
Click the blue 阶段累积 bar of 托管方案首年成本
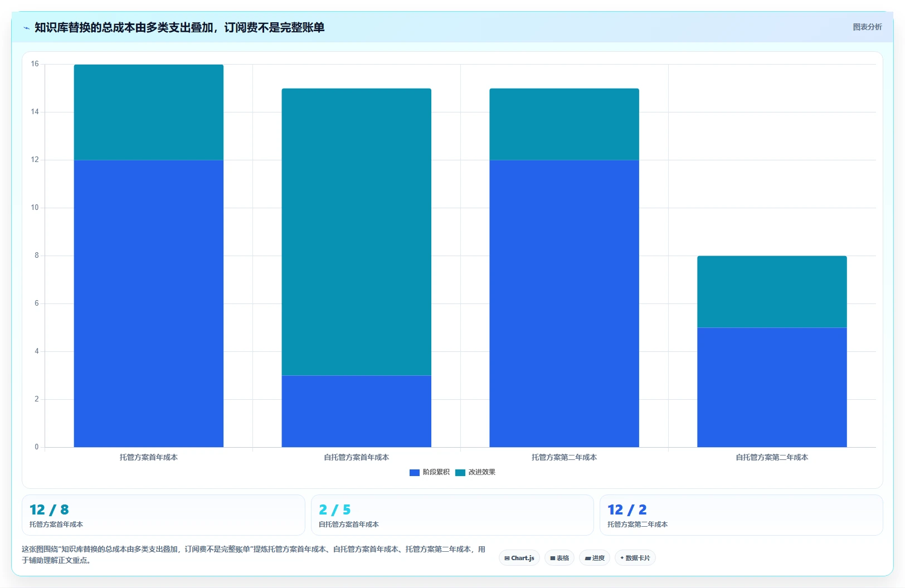(149, 303)
